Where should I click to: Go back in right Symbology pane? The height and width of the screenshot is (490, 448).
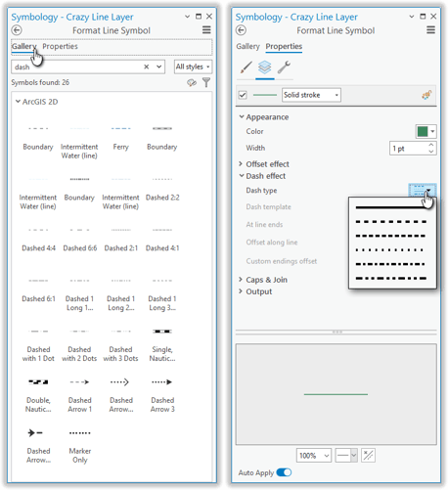(x=241, y=30)
